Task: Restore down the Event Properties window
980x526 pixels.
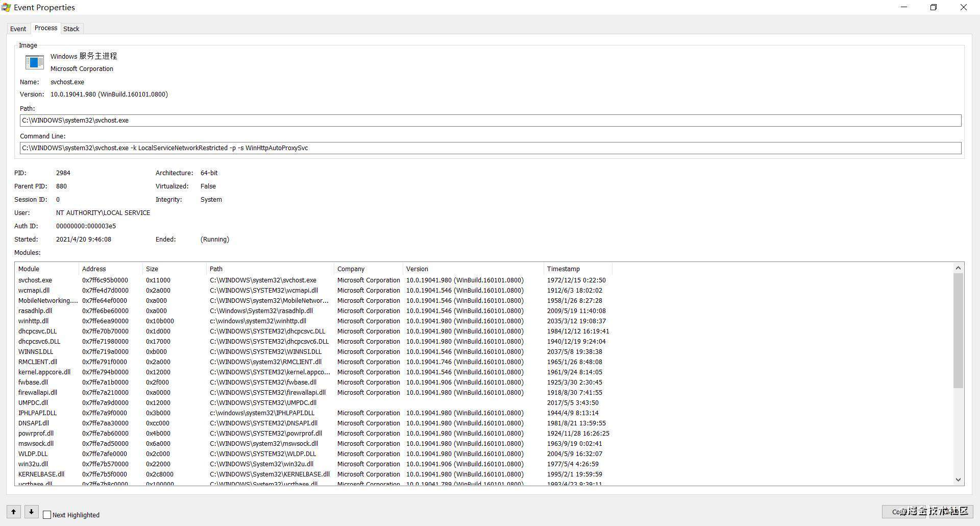Action: point(934,7)
